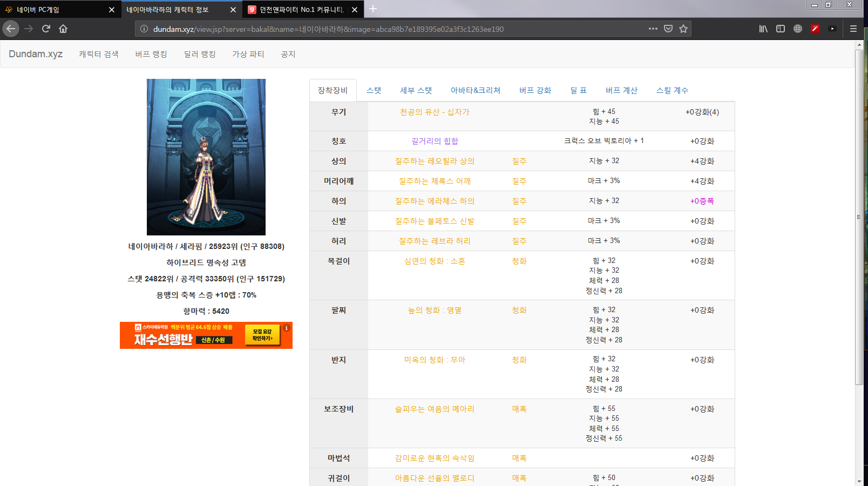Click the scrollbar down arrow
This screenshot has height=486, width=868.
pos(859,481)
